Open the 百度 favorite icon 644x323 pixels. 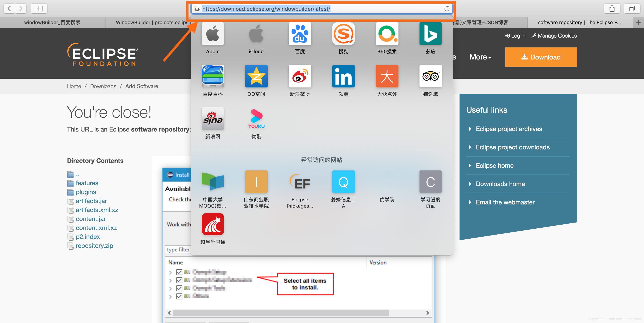coord(300,34)
